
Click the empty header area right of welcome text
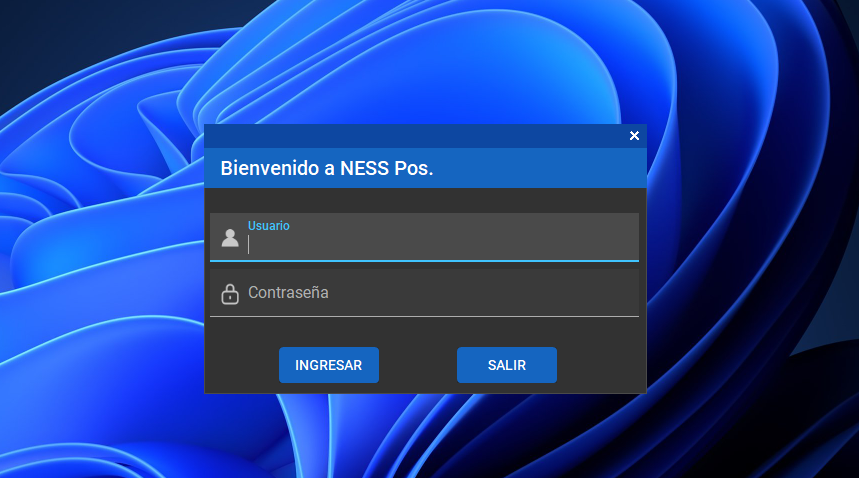click(x=540, y=168)
